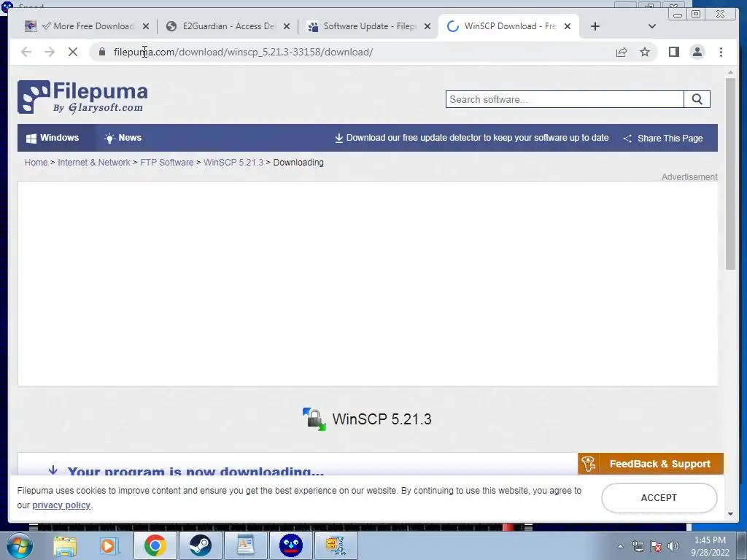Screen dimensions: 747x560
Task: Open the privacy policy link
Action: 61,505
